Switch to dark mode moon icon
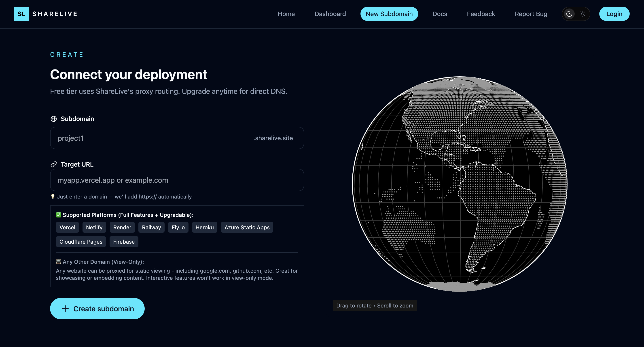The image size is (644, 347). click(569, 14)
